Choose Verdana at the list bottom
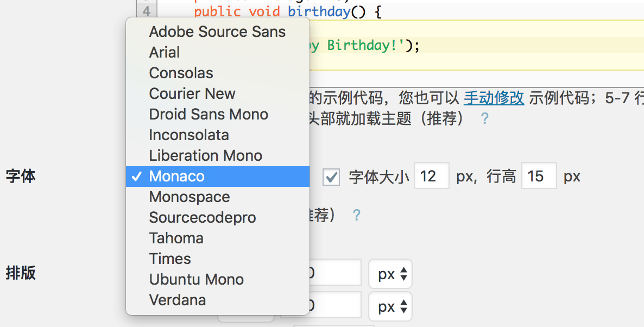 click(218, 300)
